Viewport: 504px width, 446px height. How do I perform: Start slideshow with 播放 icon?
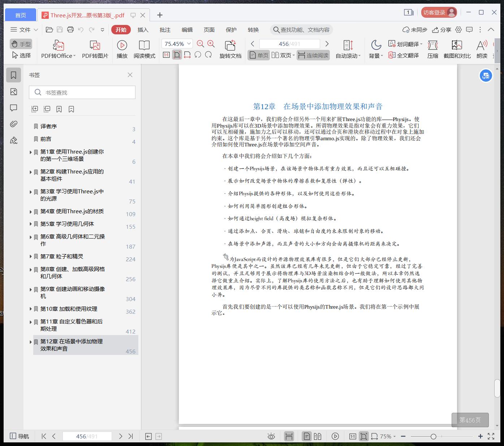click(x=122, y=50)
